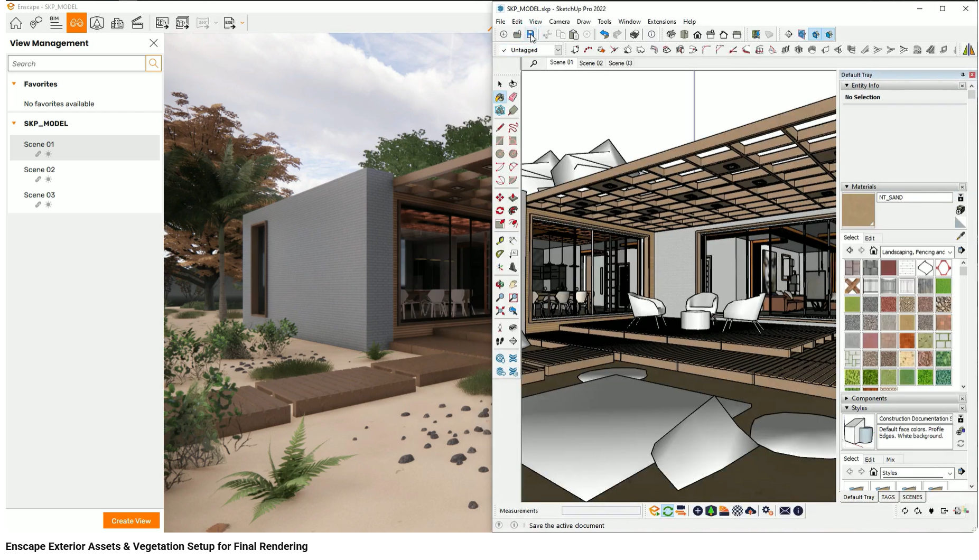Select the green grass material swatch
Viewport: 979px width, 560px height.
pyautogui.click(x=943, y=286)
